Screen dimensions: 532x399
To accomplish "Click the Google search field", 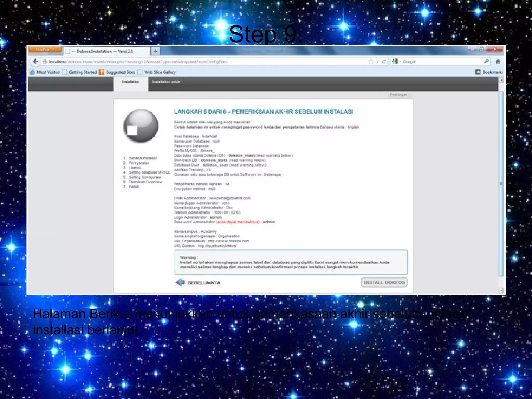I will (442, 62).
